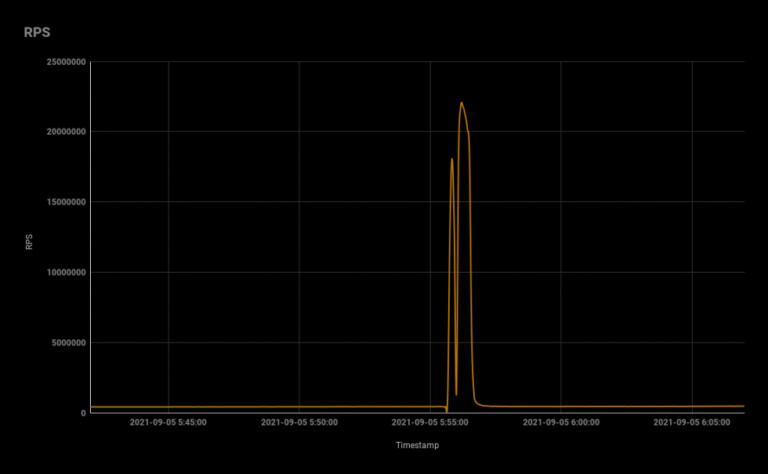Click the highest peak of the orange line
The height and width of the screenshot is (474, 768).
461,103
